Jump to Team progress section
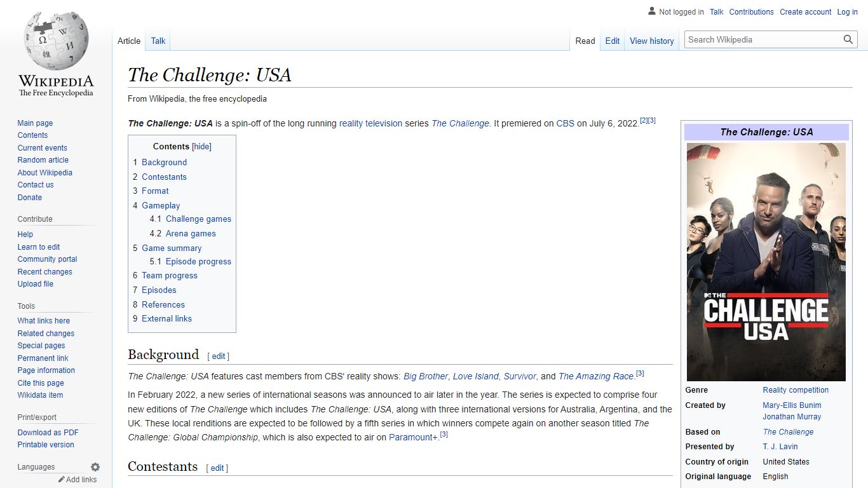Screen dimensions: 868x488 (170, 276)
